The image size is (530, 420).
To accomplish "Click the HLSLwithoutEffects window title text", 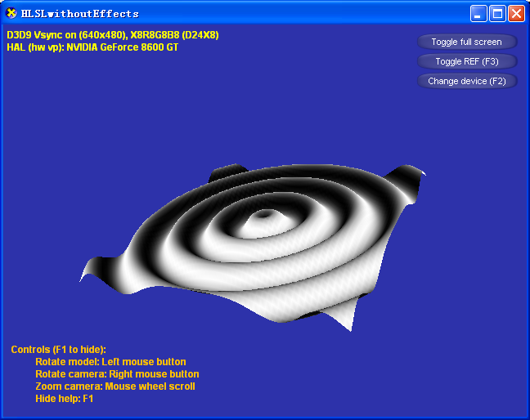I will tap(80, 14).
